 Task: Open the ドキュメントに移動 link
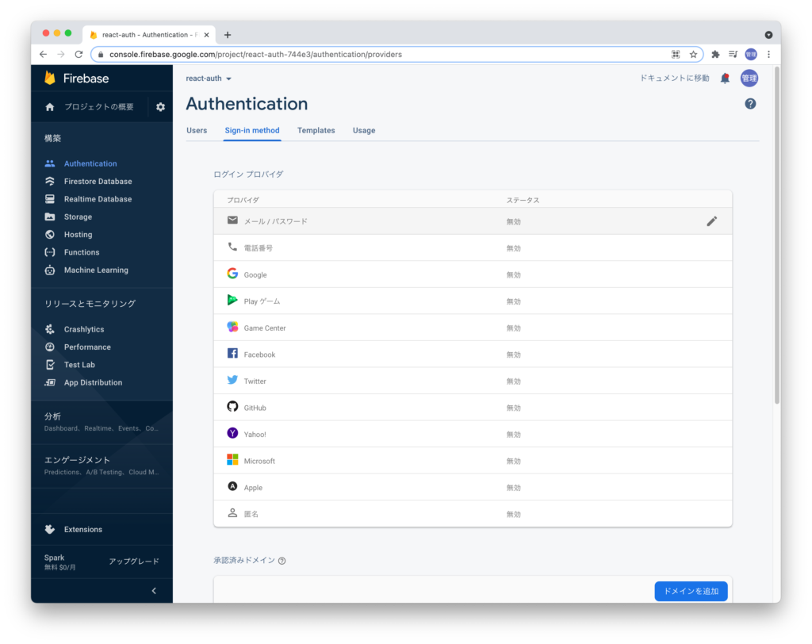pyautogui.click(x=674, y=79)
